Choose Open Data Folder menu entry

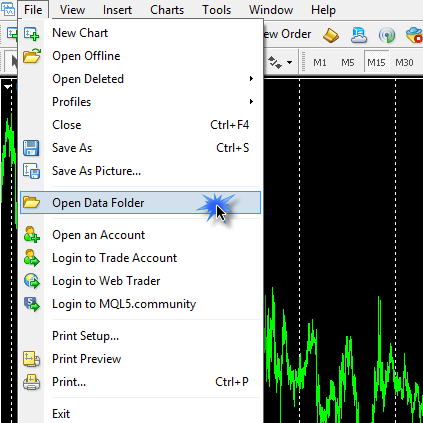click(140, 203)
